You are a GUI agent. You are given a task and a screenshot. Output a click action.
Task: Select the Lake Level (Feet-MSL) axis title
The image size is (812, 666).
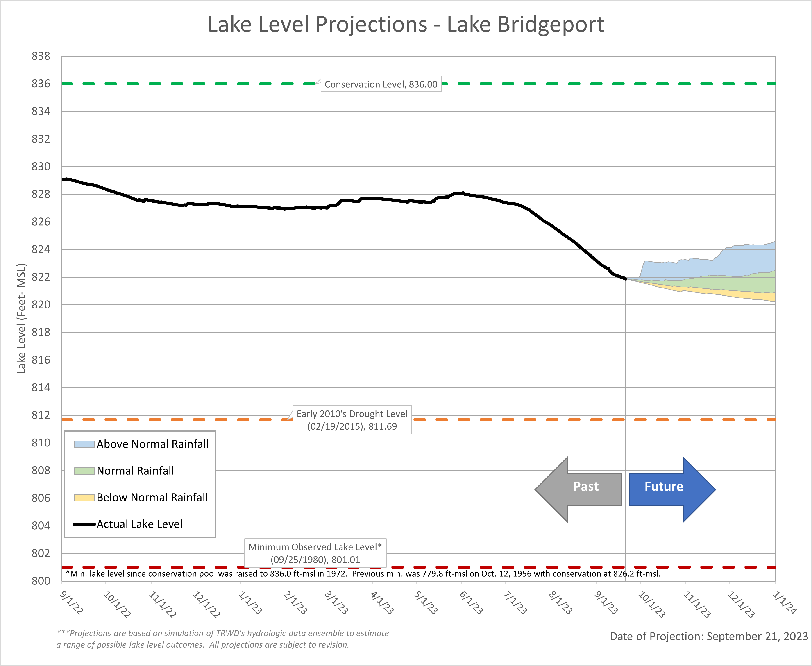(x=21, y=318)
